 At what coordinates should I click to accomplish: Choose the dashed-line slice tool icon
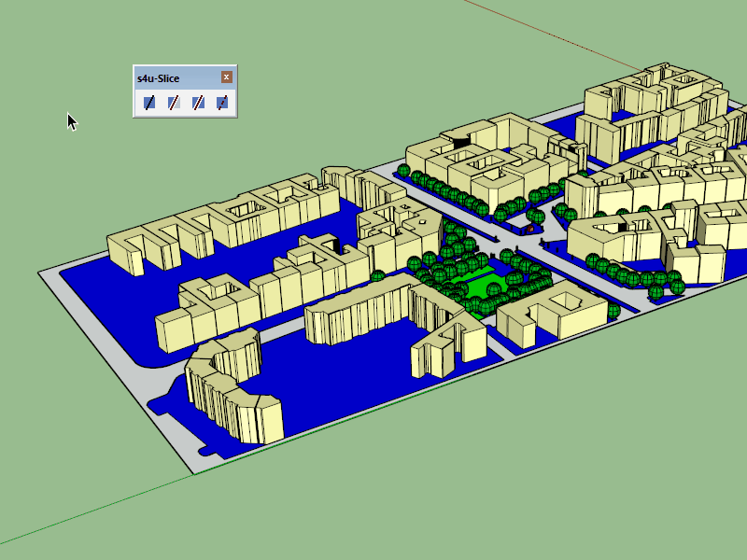[x=222, y=103]
